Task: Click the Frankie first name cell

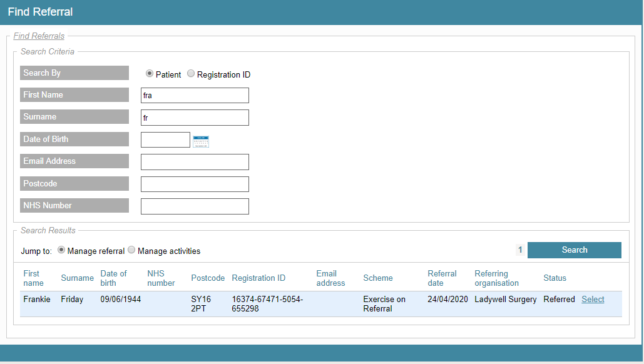Action: point(37,299)
